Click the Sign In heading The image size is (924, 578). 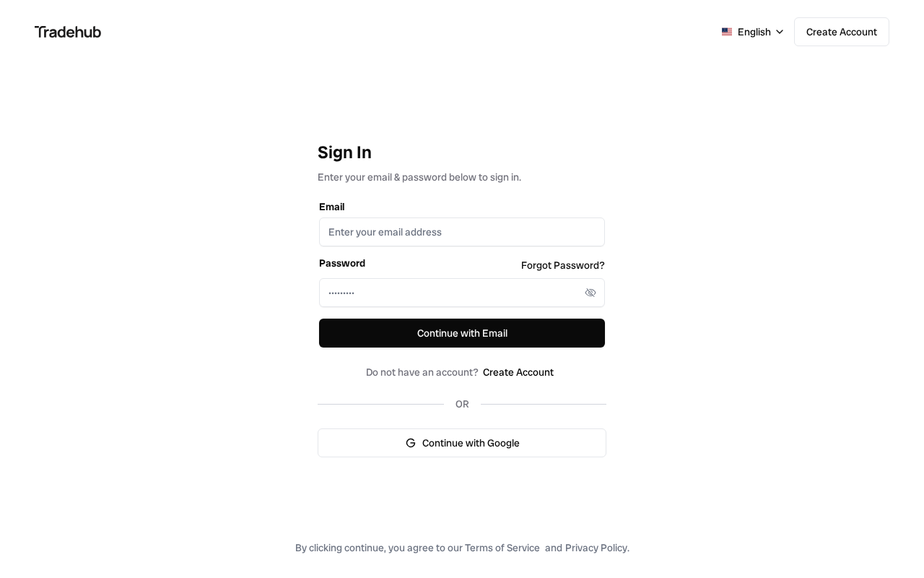(x=344, y=152)
